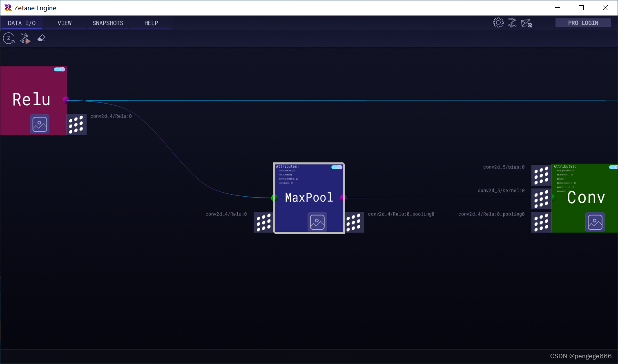Open tensor dots icon at Conv pooling input
This screenshot has width=618, height=364.
click(541, 222)
